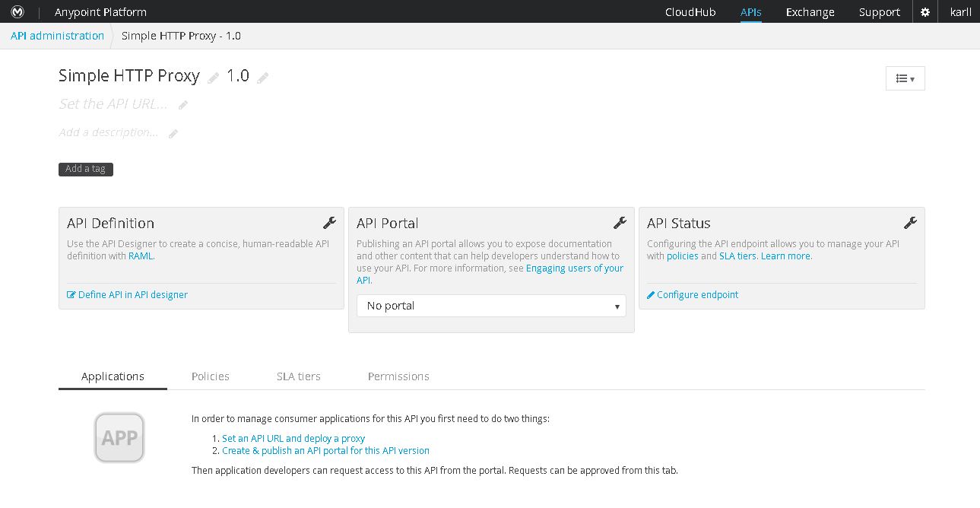Click the gray APP placeholder icon
The height and width of the screenshot is (508, 980).
(119, 437)
